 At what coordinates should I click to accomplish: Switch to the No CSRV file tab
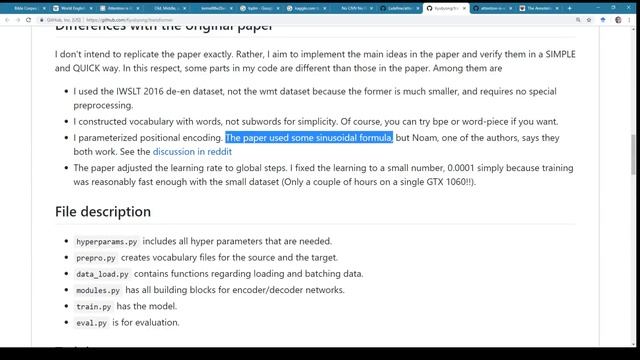coord(353,8)
